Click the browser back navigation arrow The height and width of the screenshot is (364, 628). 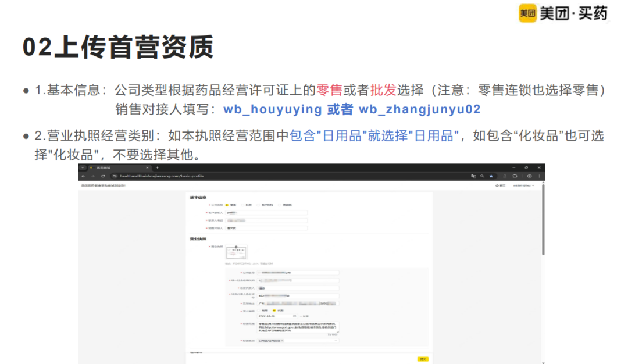(x=84, y=176)
